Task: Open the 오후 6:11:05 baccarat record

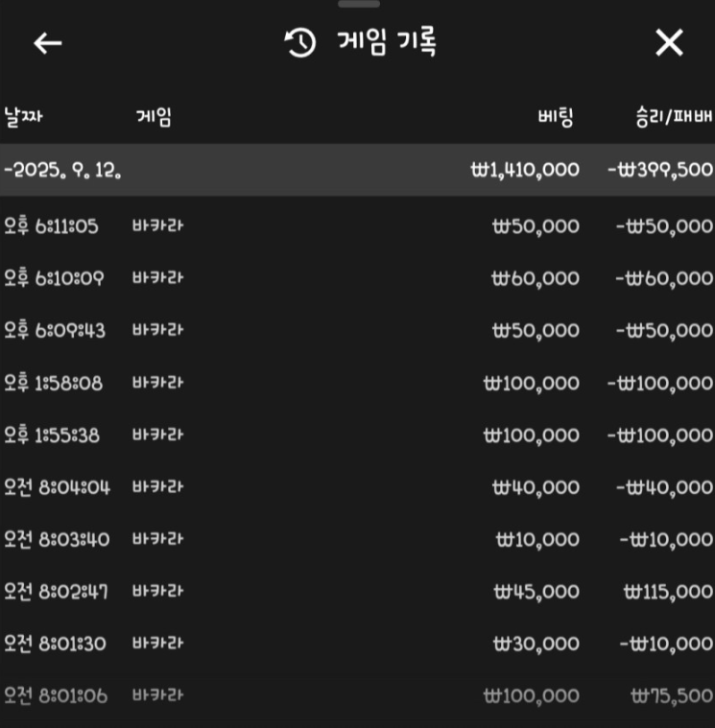Action: coord(357,226)
